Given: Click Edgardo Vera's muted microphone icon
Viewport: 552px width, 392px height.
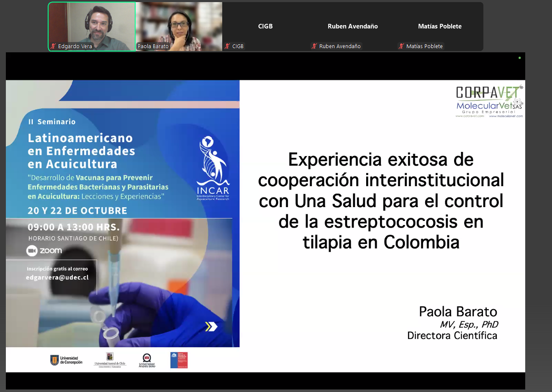Looking at the screenshot, I should pyautogui.click(x=53, y=46).
